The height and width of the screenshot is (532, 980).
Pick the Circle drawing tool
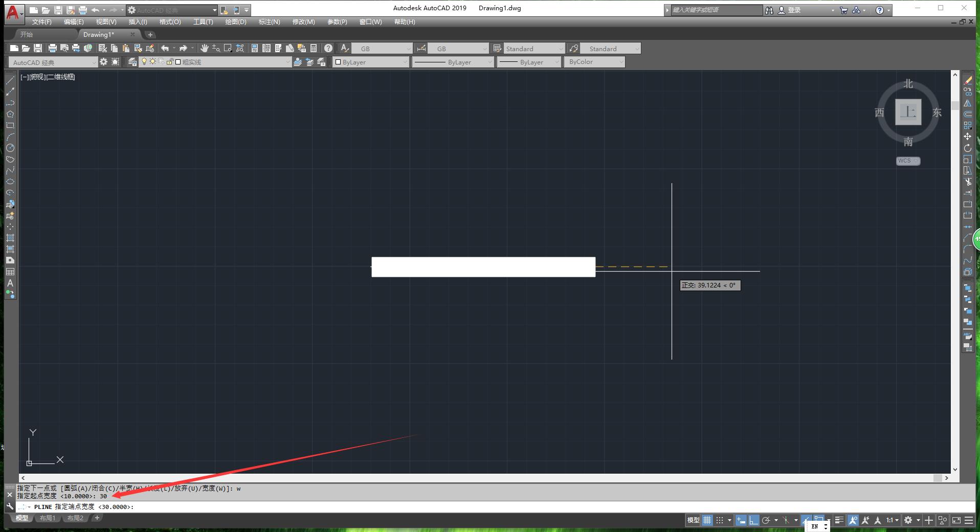pos(10,148)
